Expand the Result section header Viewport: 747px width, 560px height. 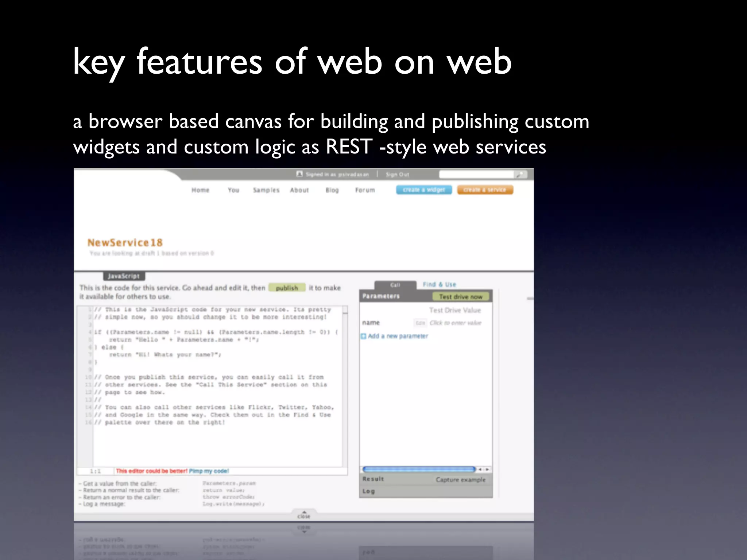426,479
